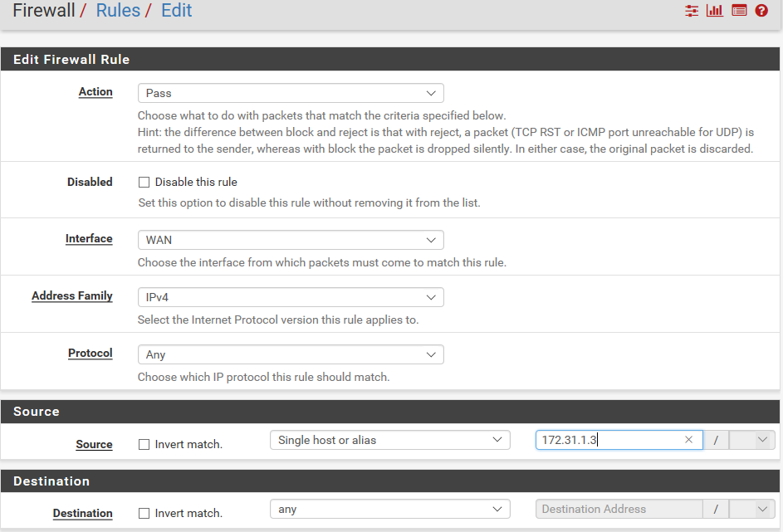Open the Address Family IPv4 dropdown
The image size is (783, 532).
click(290, 296)
